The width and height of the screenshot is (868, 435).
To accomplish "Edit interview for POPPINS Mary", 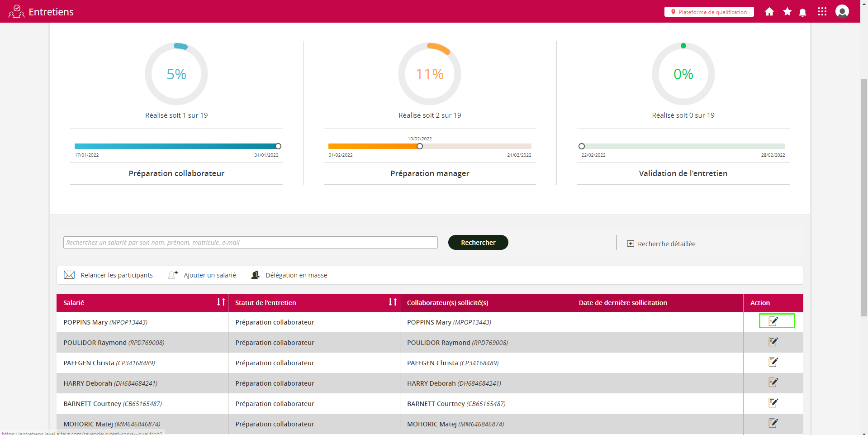I will [773, 321].
